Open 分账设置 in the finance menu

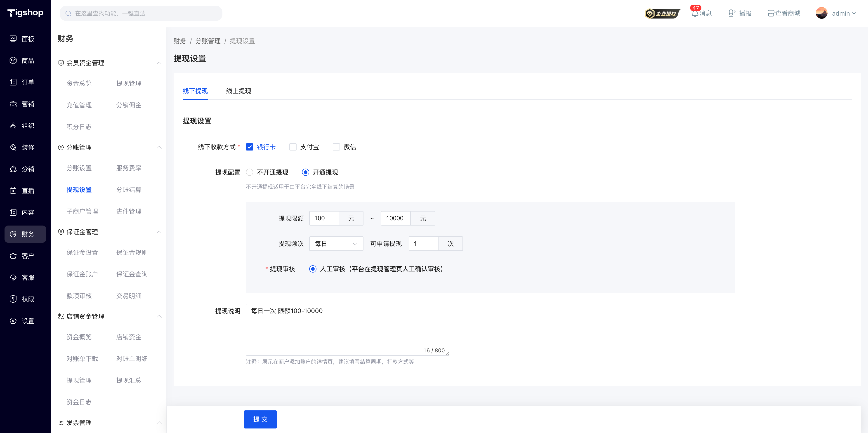point(79,168)
